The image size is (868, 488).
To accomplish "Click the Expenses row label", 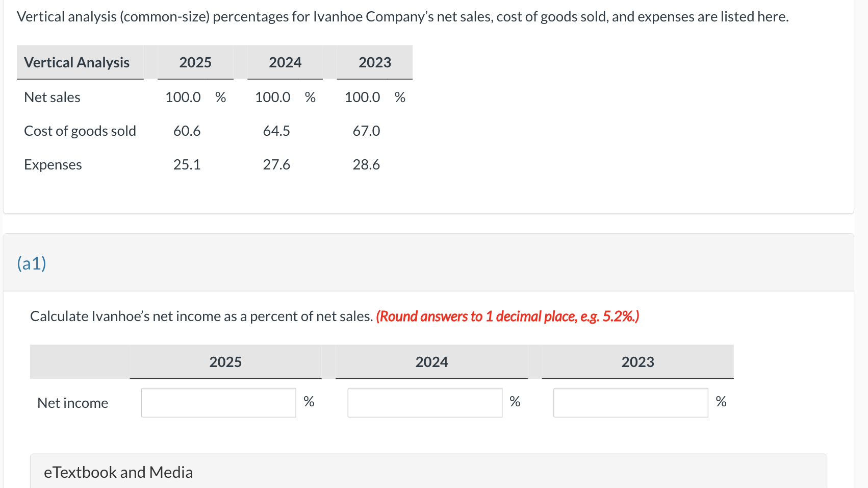I will click(53, 164).
